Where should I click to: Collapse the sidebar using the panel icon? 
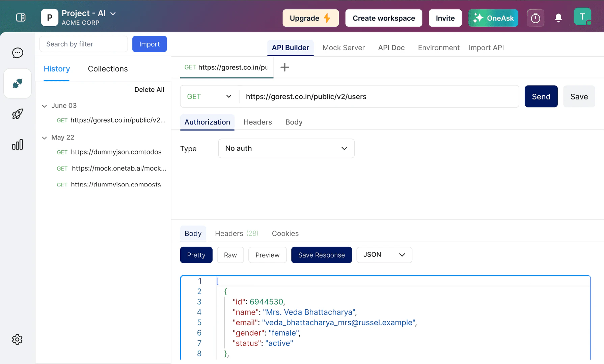click(x=21, y=17)
